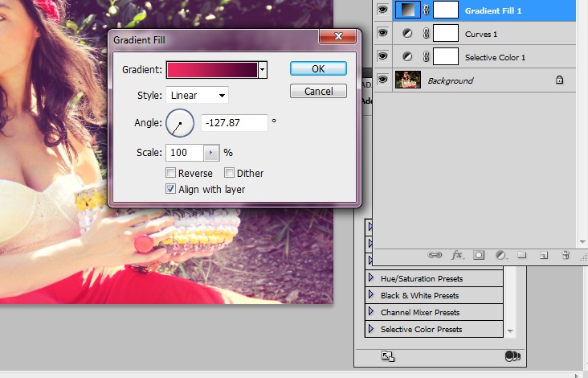588x378 pixels.
Task: Click the link layers icon
Action: (x=435, y=255)
